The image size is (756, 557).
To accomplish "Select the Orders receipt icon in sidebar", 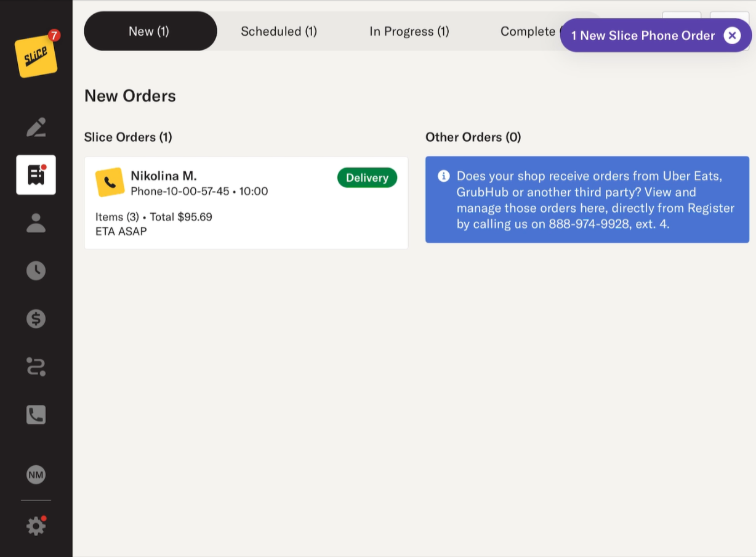I will point(36,175).
